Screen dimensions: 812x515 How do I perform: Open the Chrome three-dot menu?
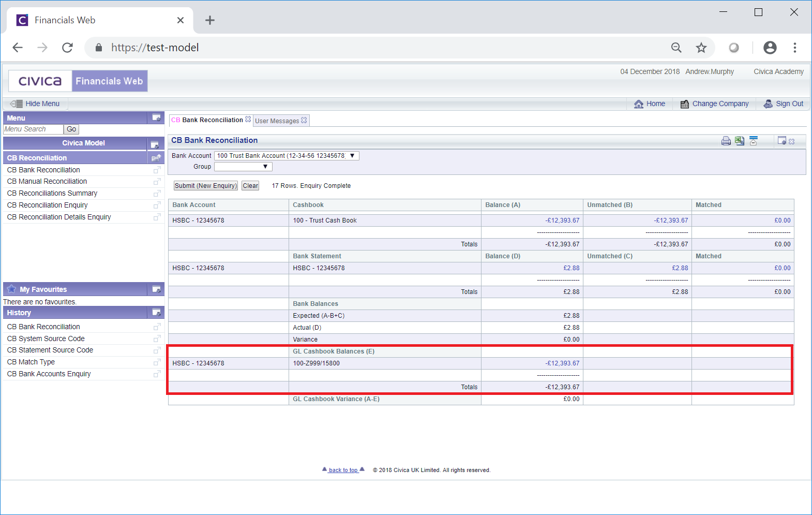[795, 48]
